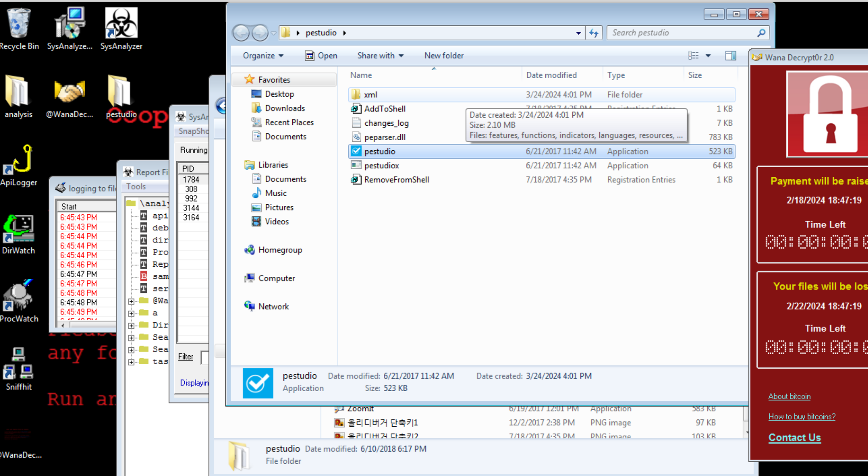Open the view options dropdown arrow
868x476 pixels.
point(708,56)
